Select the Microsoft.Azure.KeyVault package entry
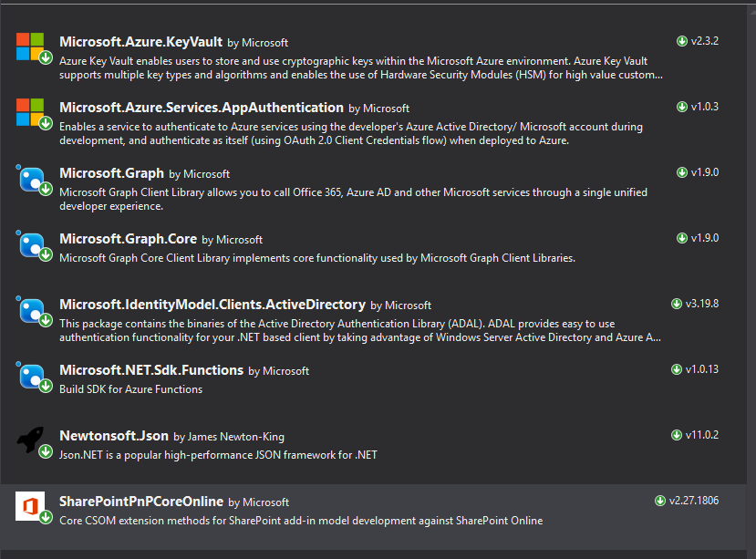756x559 pixels. point(365,55)
